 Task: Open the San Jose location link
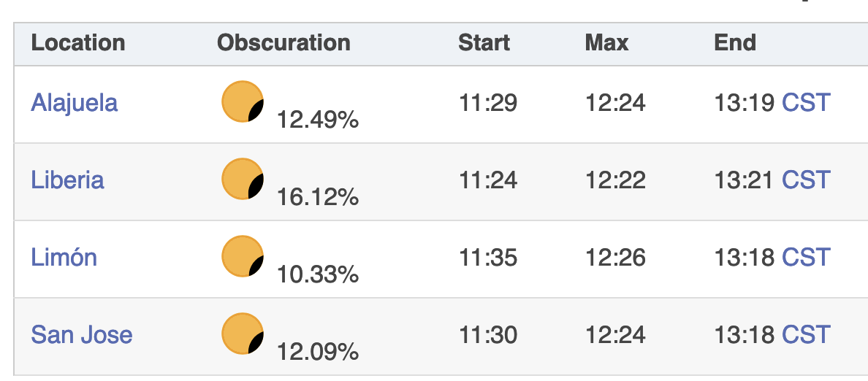coord(81,335)
